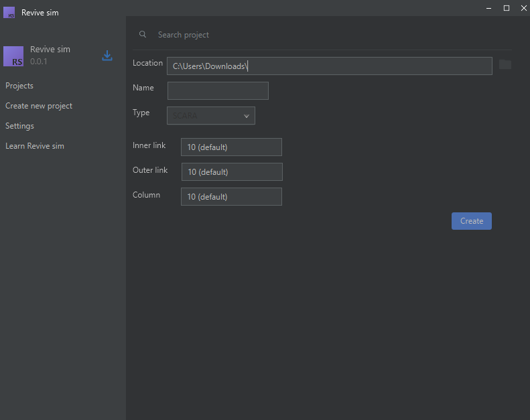Open Learn Revive sim page
This screenshot has width=530, height=420.
pos(35,146)
